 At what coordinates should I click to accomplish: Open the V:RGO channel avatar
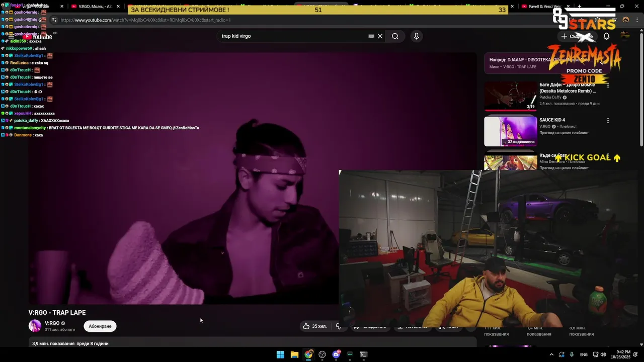pos(35,326)
